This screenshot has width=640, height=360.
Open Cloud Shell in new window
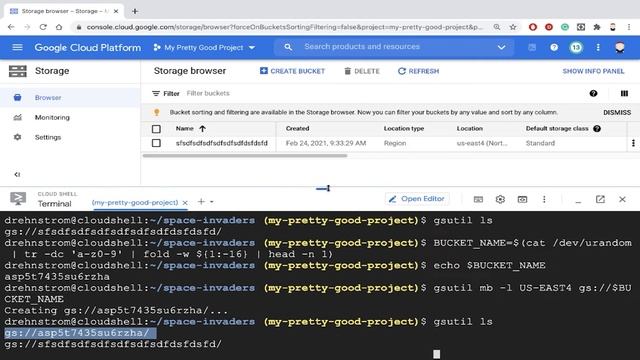[600, 199]
